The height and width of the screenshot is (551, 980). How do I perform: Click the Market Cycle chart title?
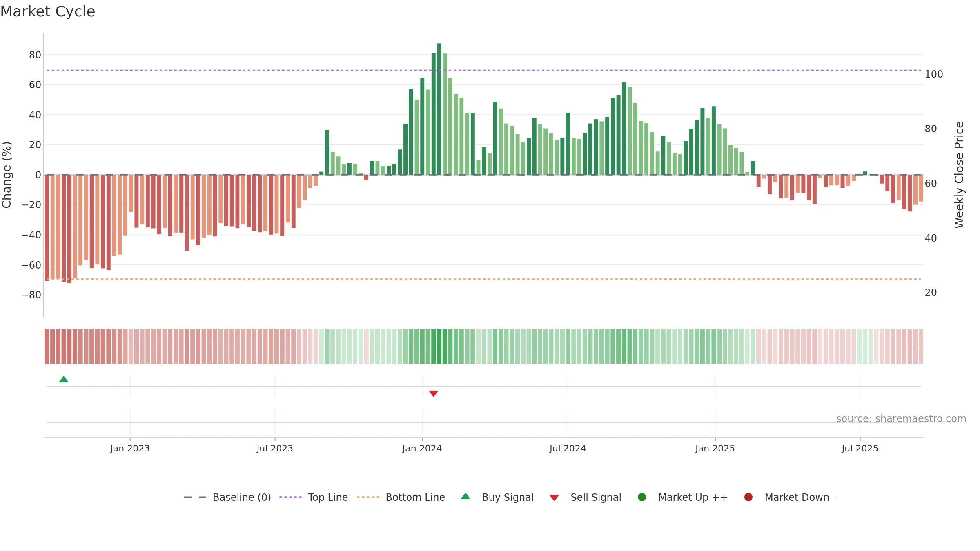(48, 11)
